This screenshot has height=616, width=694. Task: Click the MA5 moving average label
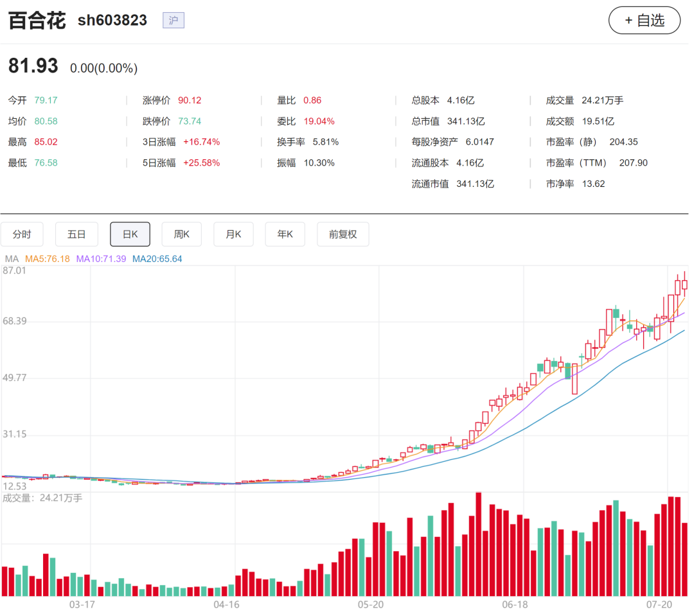tap(48, 259)
